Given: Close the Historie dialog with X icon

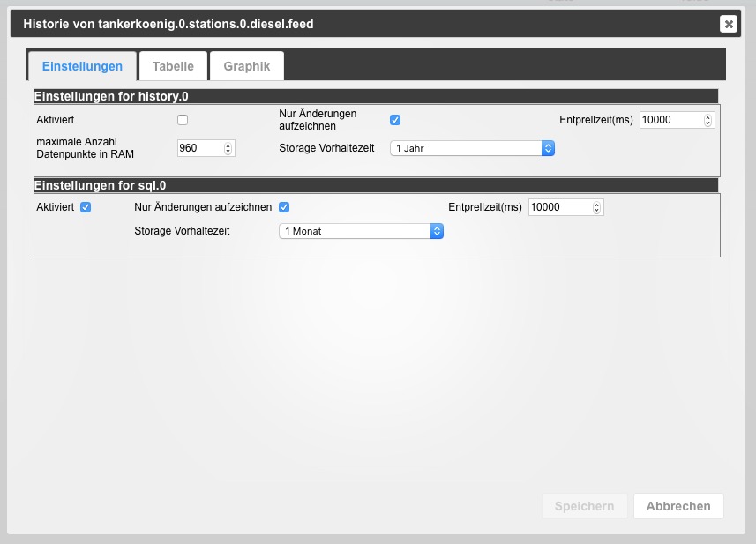Looking at the screenshot, I should point(729,24).
